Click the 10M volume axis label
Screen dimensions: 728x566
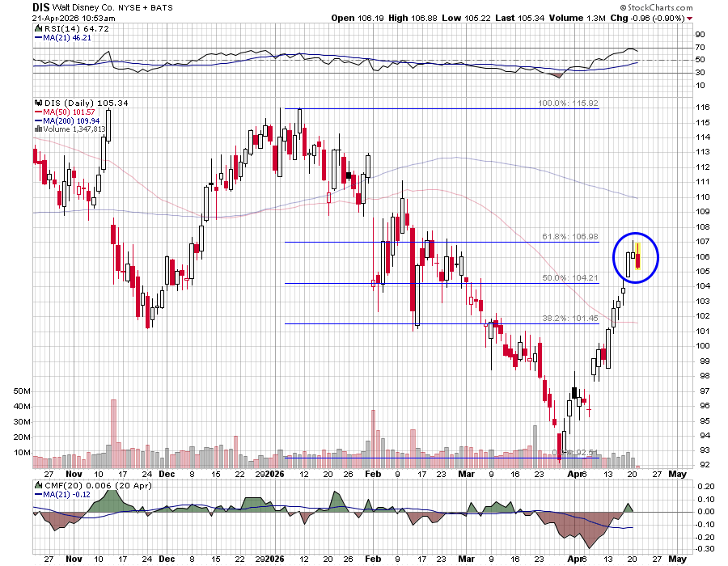tap(23, 453)
